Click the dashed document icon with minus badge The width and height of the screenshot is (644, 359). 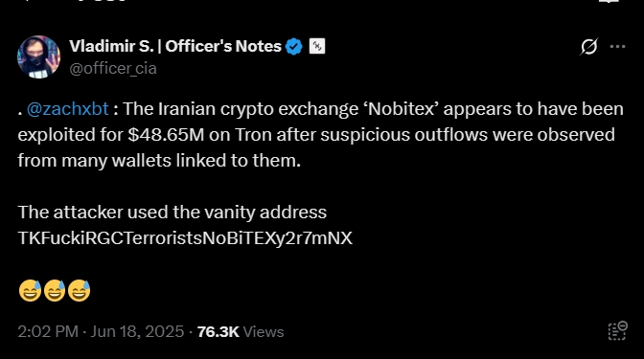pyautogui.click(x=617, y=331)
